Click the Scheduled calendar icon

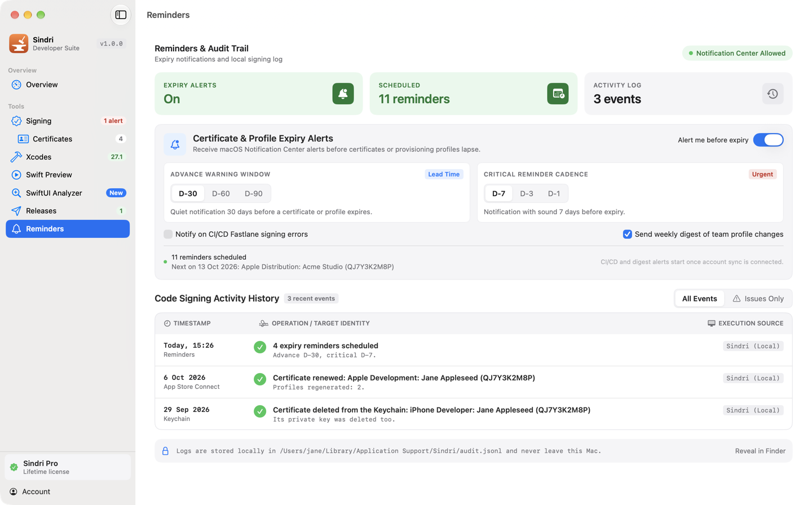pos(558,94)
